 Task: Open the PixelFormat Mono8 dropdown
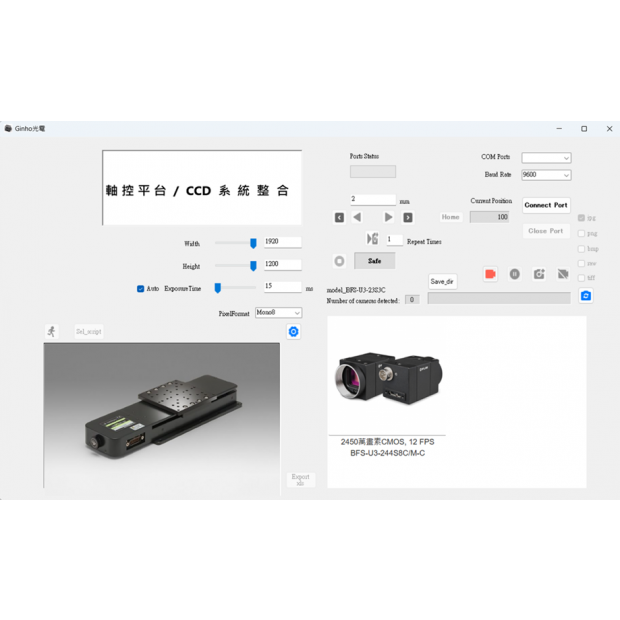click(278, 313)
